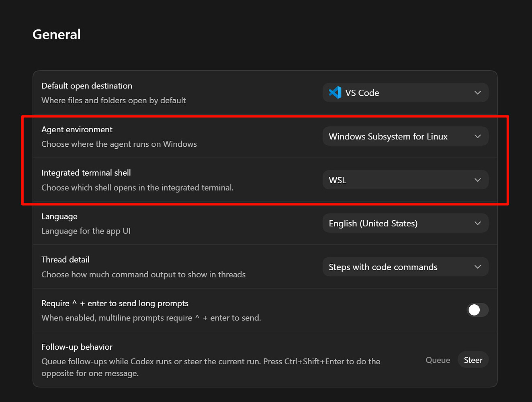This screenshot has height=402, width=532.
Task: Click the "Follow-up behavior" label
Action: [x=77, y=347]
